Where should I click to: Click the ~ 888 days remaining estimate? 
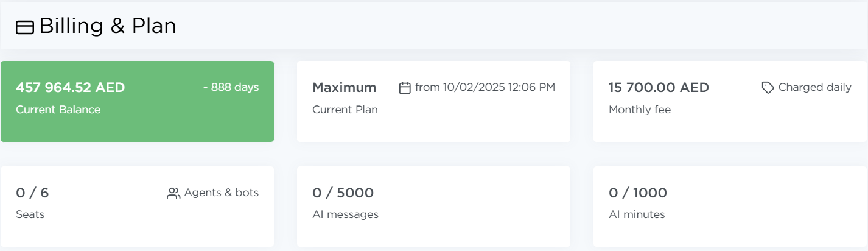tap(231, 87)
